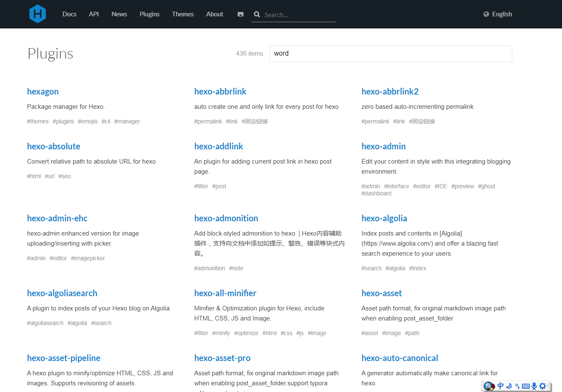Viewport: 562px width, 392px height.
Task: Go to the API page
Action: [94, 14]
